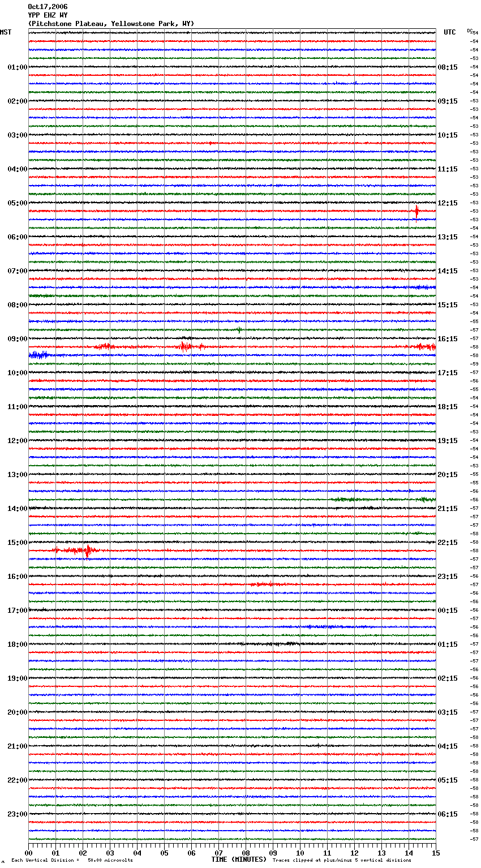Click minute 09 on the time axis

273,853
